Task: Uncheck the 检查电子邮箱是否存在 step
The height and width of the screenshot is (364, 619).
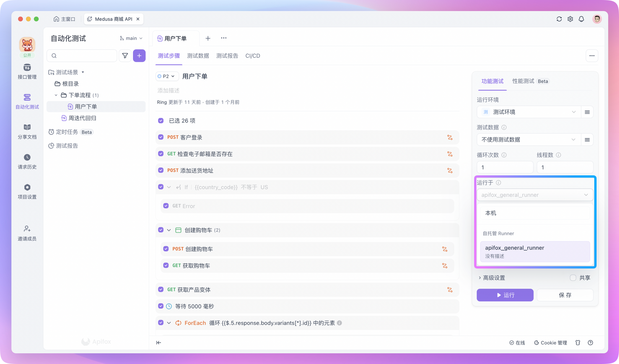Action: click(x=161, y=154)
